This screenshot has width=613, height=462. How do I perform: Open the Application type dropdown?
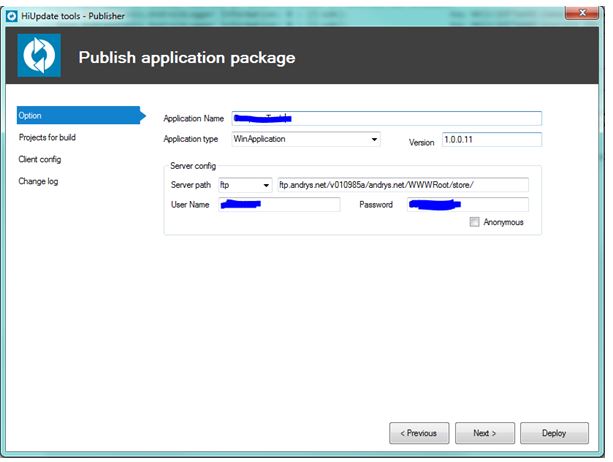pos(306,139)
